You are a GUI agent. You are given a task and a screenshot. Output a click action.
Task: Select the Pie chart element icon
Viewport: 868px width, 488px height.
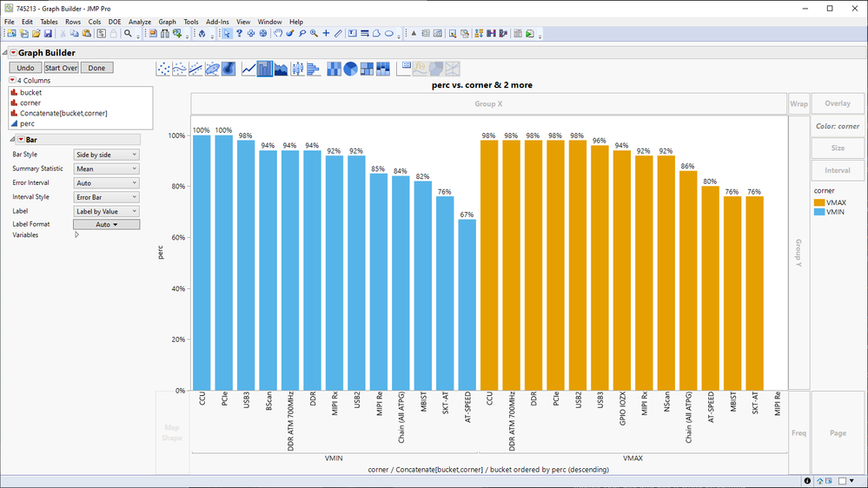[x=350, y=69]
